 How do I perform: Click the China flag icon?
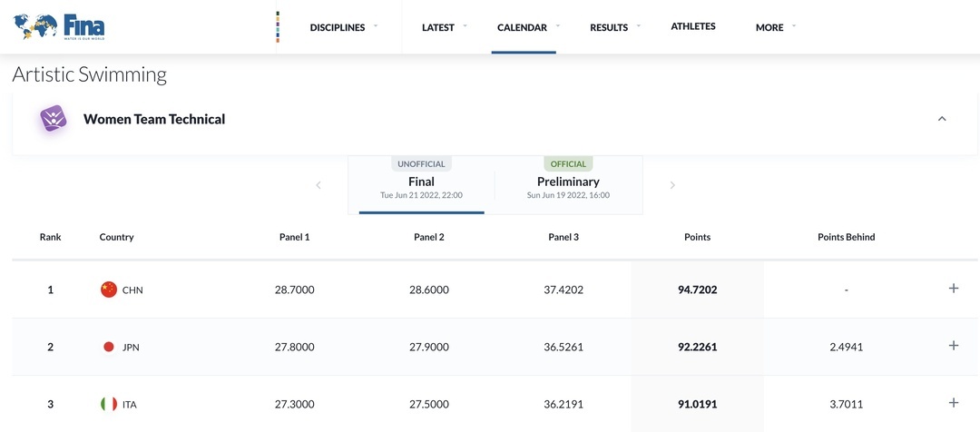(109, 290)
